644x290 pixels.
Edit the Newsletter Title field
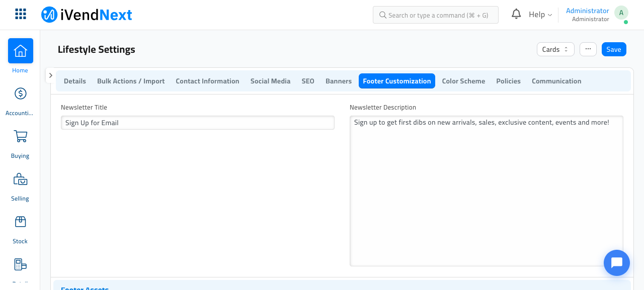198,123
